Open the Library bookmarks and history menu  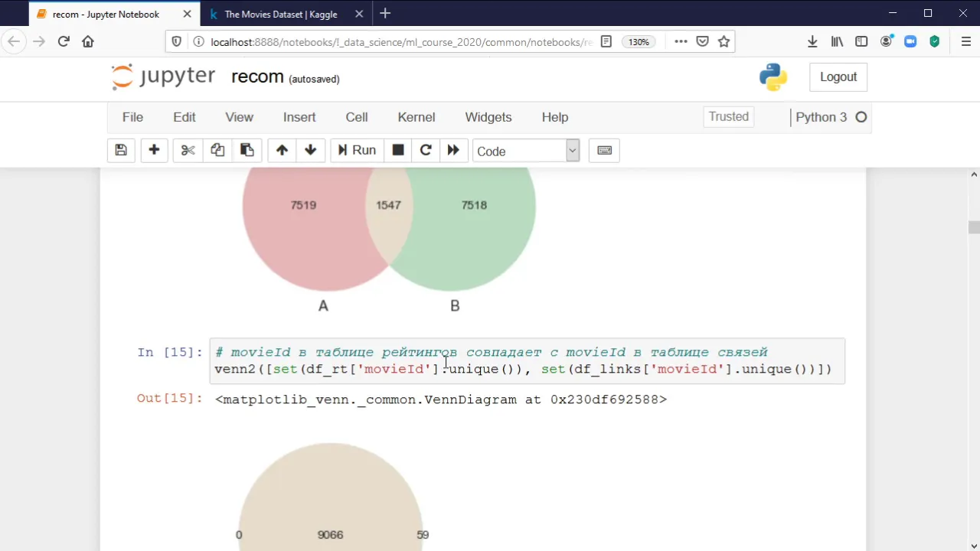click(x=837, y=42)
